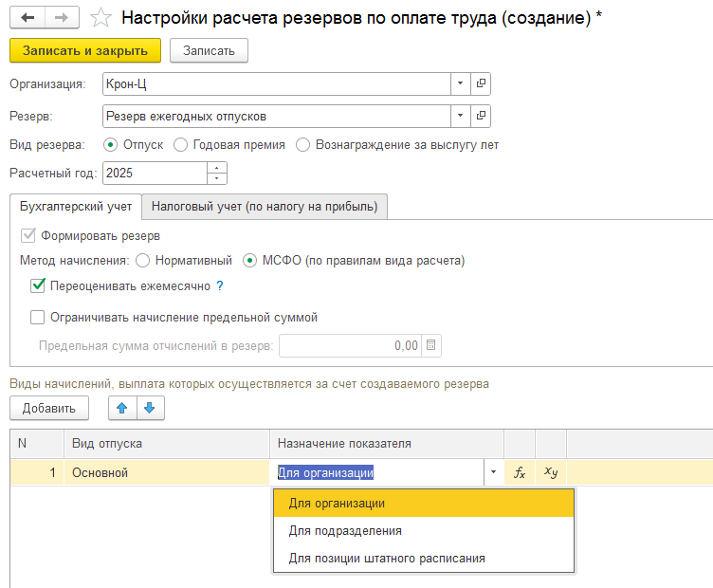
Task: Expand the Организация dropdown list
Action: tap(460, 84)
